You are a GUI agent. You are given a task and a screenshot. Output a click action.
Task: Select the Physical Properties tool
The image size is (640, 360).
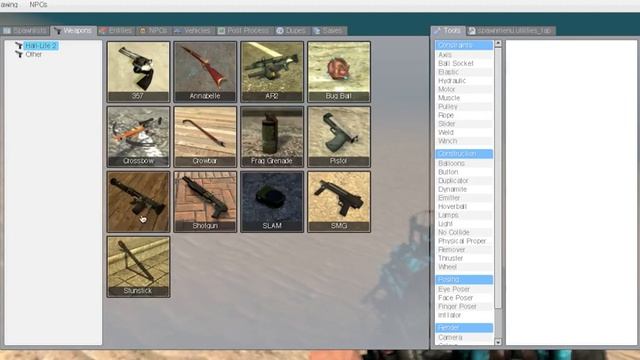click(464, 241)
